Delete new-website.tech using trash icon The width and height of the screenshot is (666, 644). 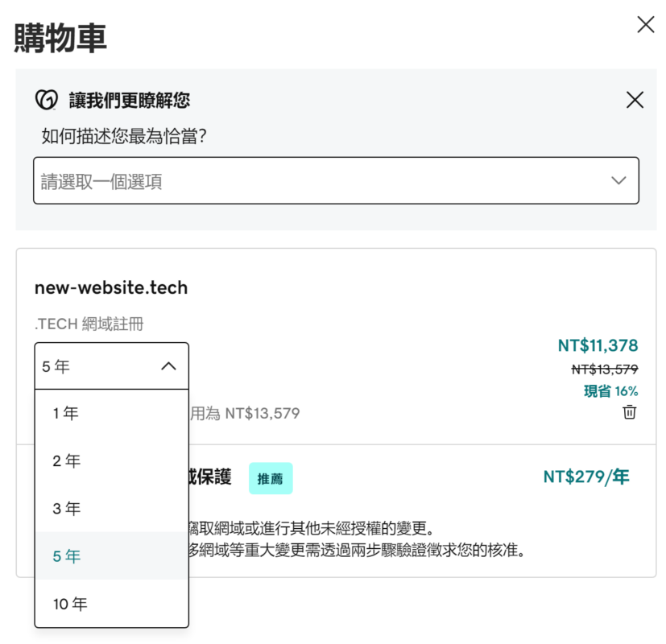click(630, 412)
